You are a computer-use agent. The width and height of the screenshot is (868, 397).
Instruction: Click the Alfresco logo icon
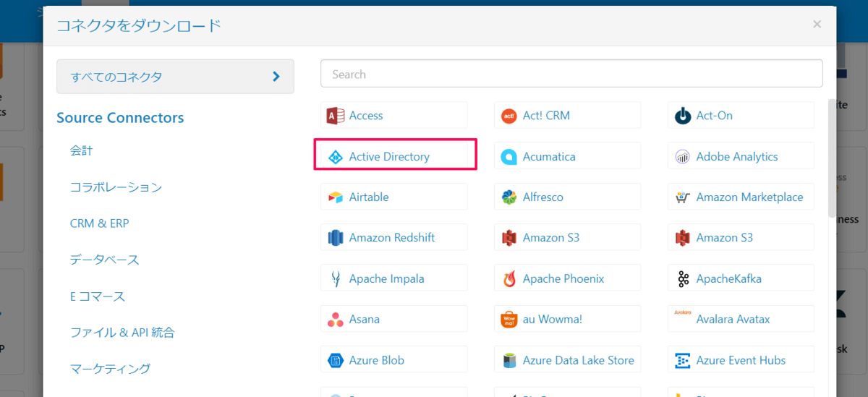click(509, 197)
